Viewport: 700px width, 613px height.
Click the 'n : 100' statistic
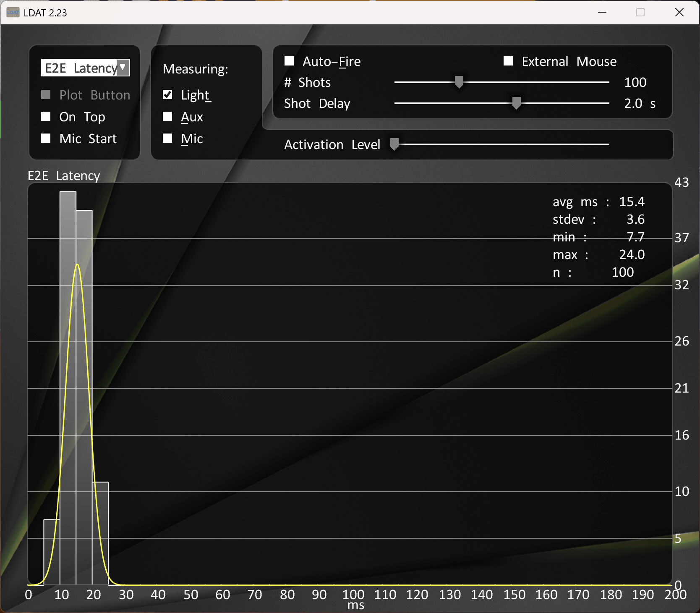(x=593, y=272)
